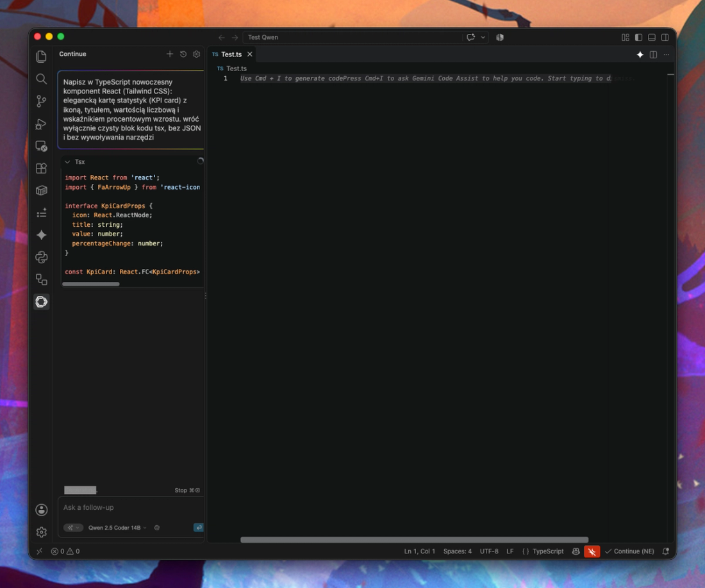Open the Source Control view

point(42,101)
